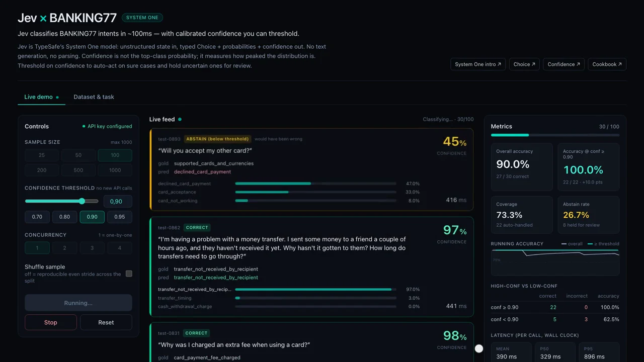Choose the 0.95 threshold preset
This screenshot has width=644, height=362.
click(120, 217)
